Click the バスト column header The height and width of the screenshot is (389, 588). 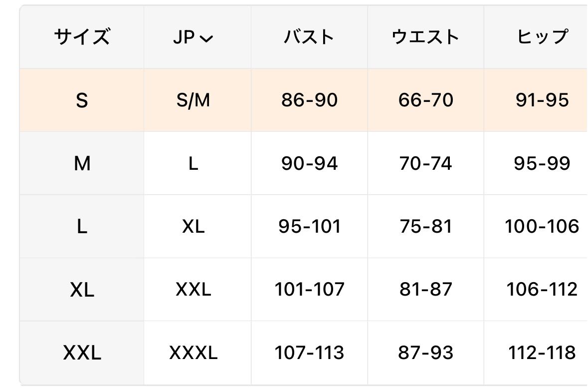(x=309, y=37)
